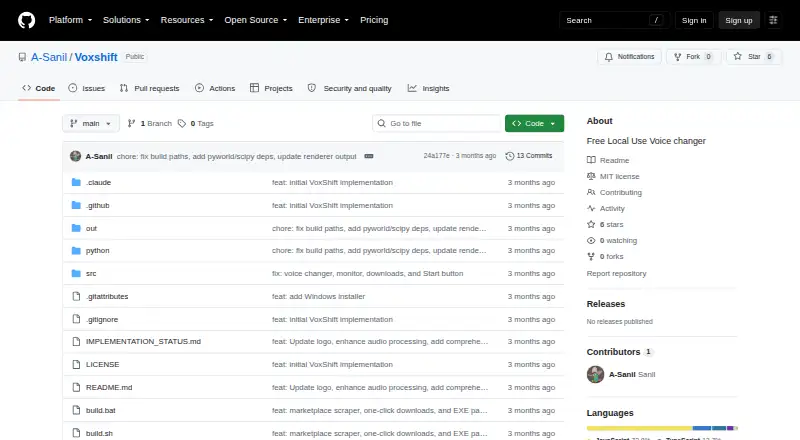
Task: Click the Sign in button
Action: 694,20
